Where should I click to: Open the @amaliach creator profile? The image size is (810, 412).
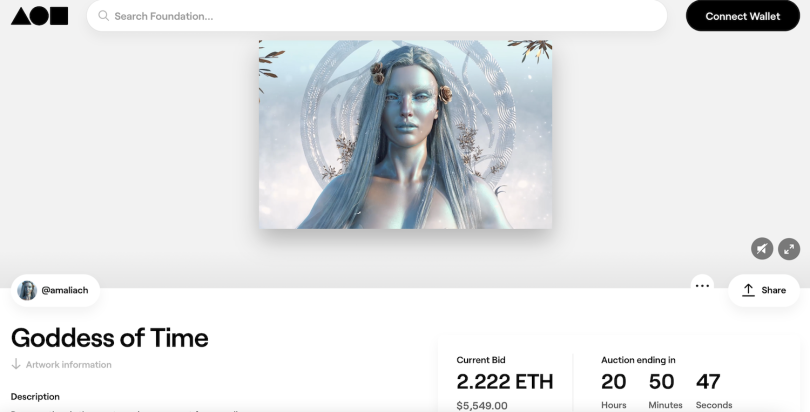coord(55,290)
